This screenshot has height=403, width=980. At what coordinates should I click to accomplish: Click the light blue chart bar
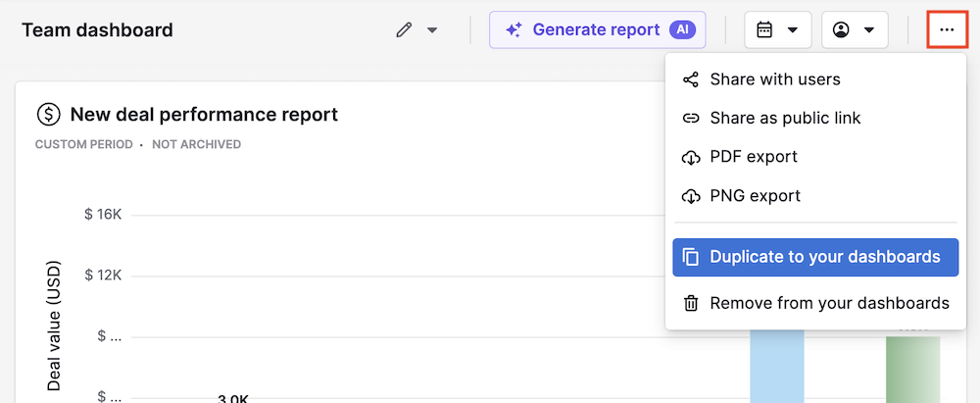[777, 366]
